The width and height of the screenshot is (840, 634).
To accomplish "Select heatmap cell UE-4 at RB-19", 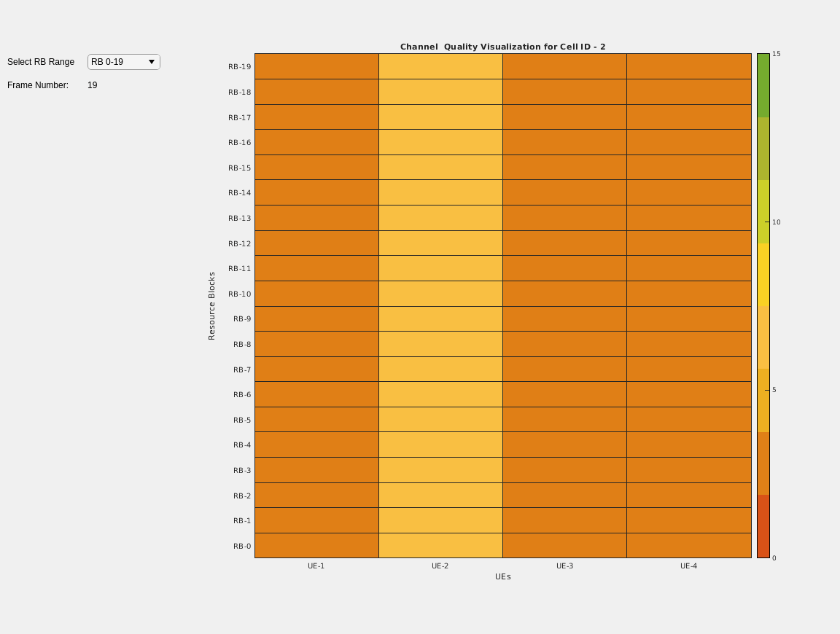I will (x=689, y=66).
